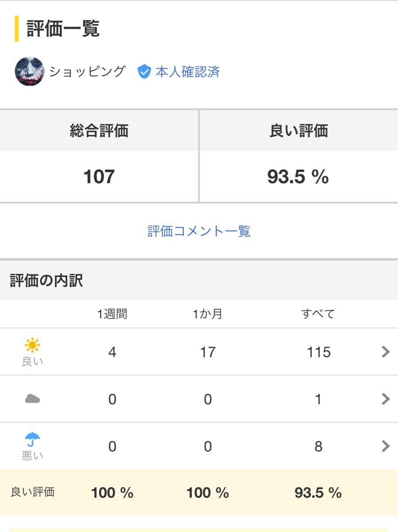398x532 pixels.
Task: Click the 93.5 % value under 良い評価 header
Action: click(x=298, y=177)
